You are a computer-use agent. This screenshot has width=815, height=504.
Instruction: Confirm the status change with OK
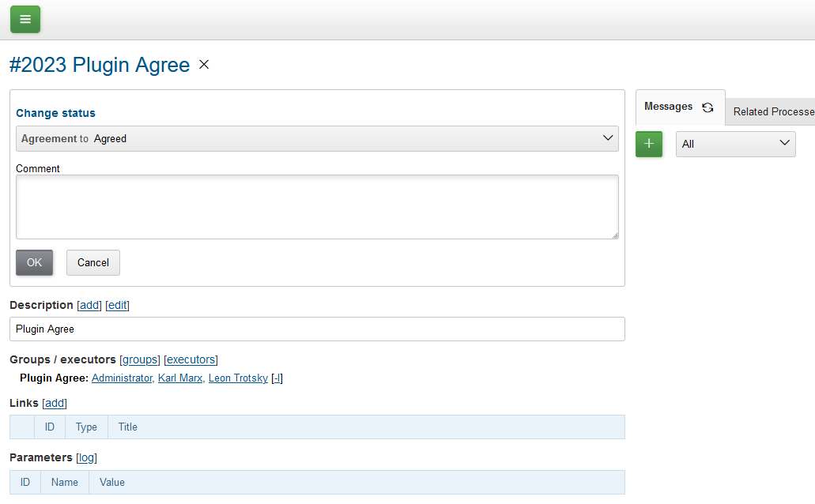coord(34,262)
